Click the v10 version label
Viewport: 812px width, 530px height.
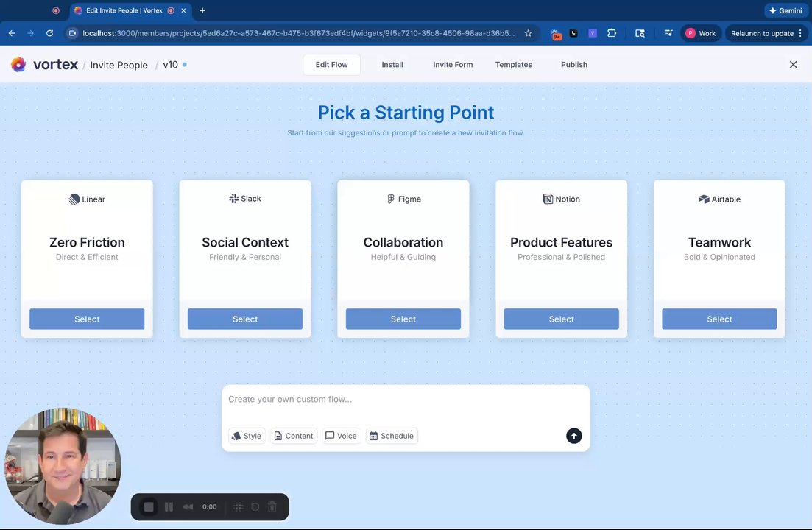point(170,65)
